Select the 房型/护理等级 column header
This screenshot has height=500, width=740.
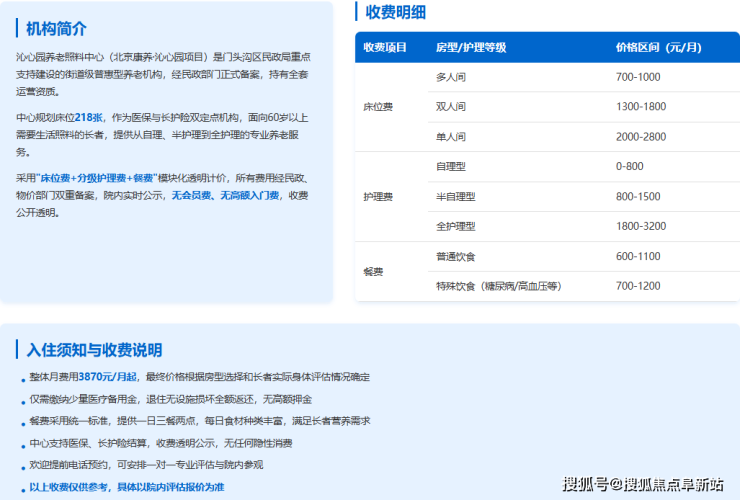click(471, 47)
